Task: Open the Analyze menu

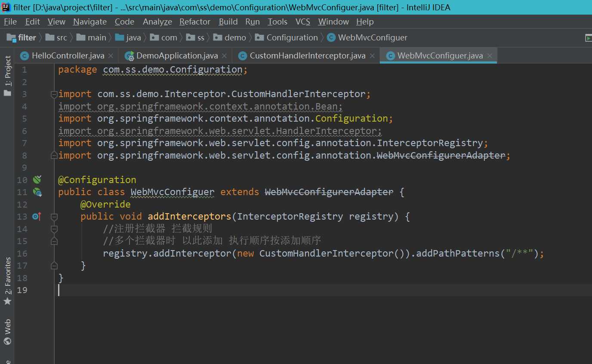Action: tap(157, 21)
